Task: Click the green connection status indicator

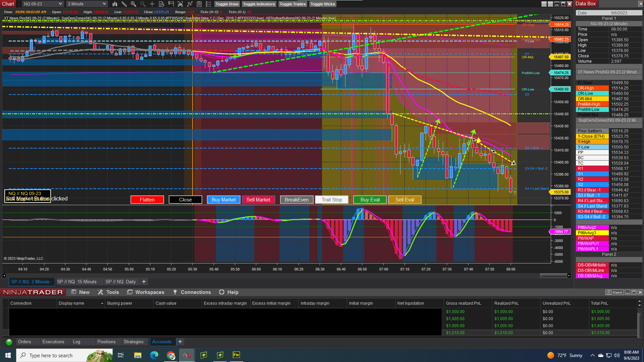Action: point(9,342)
